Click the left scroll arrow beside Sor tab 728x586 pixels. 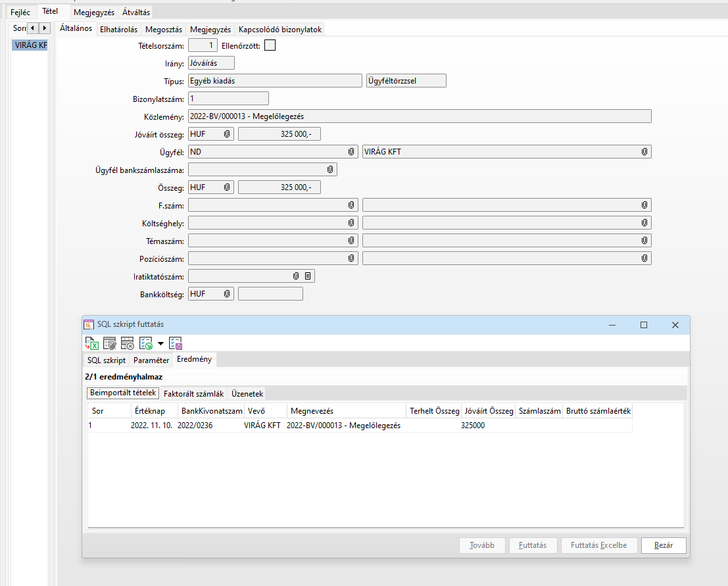point(32,28)
